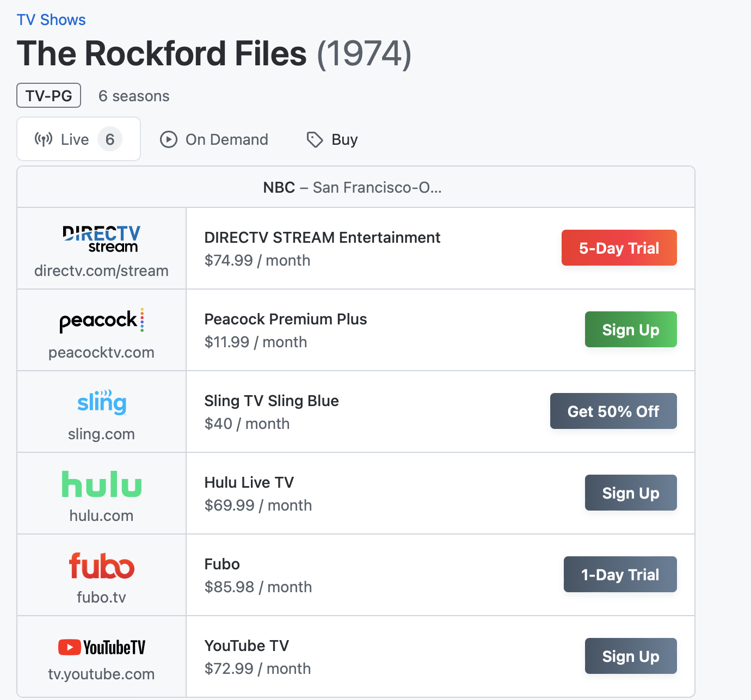Viewport: 751px width, 700px height.
Task: Open the TV Shows breadcrumb link
Action: coord(51,20)
